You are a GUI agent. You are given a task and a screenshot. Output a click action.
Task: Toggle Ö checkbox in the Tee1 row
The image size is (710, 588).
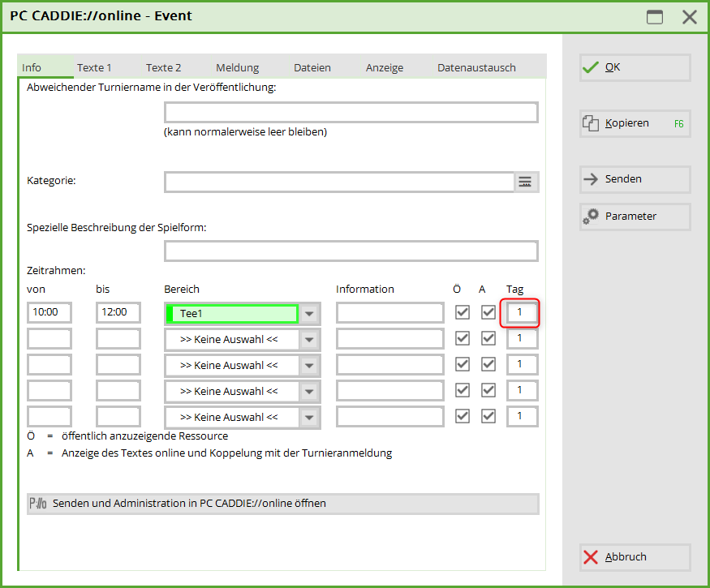pos(463,312)
